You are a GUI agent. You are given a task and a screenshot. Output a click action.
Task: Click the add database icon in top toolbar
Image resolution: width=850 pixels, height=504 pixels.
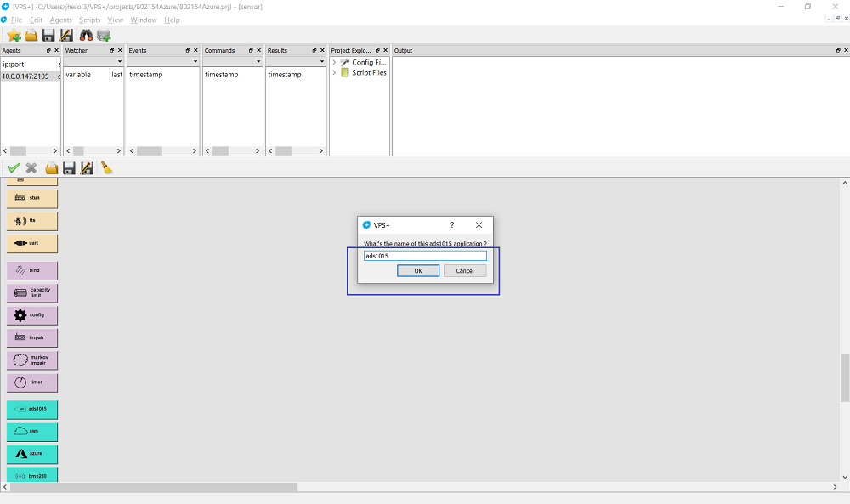coord(104,35)
